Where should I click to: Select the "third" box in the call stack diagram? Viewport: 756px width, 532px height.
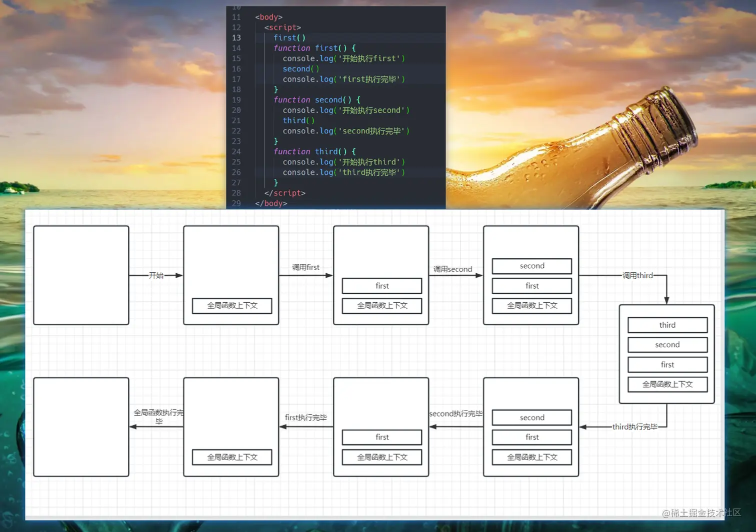pos(667,325)
